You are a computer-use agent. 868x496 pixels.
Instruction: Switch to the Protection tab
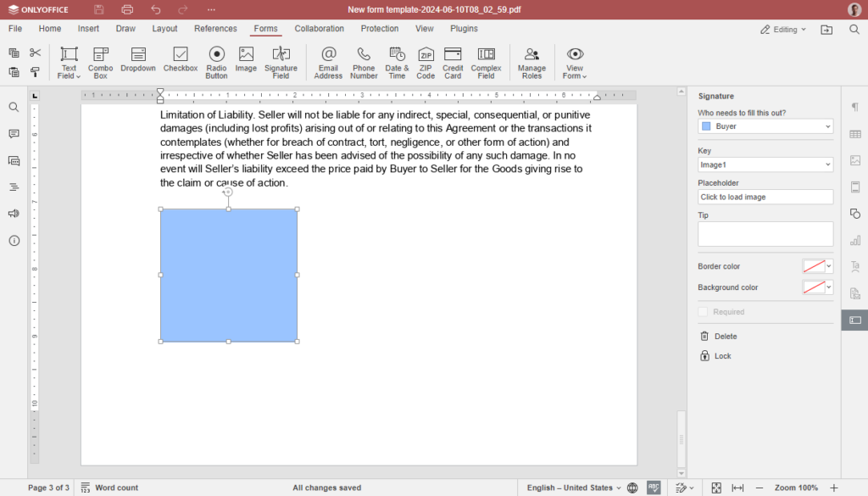tap(379, 28)
